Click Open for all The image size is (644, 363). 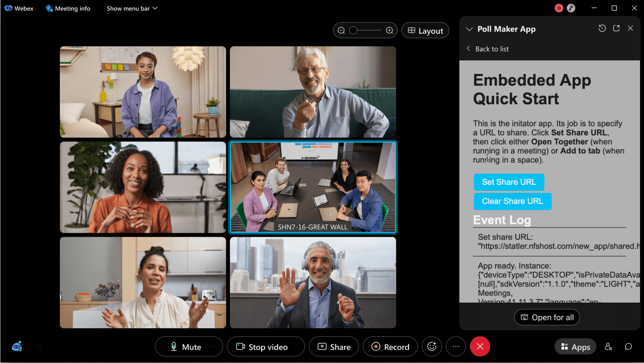547,317
